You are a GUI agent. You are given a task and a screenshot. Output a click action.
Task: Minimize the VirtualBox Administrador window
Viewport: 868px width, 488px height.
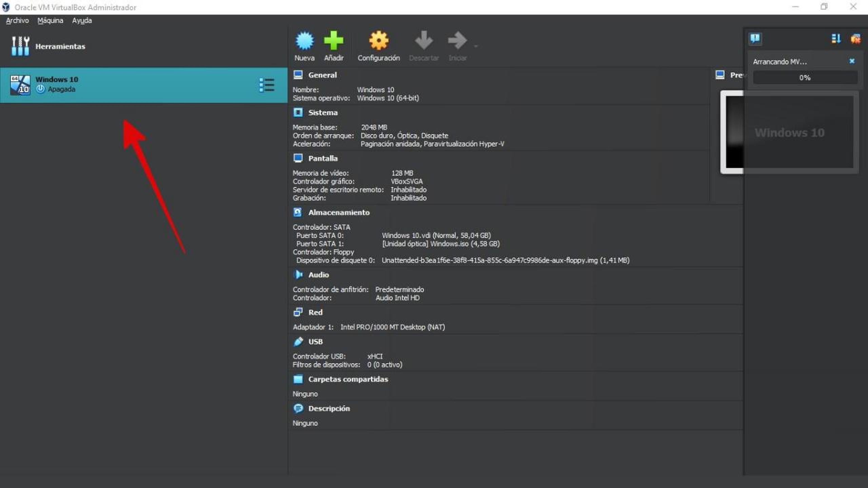[795, 7]
